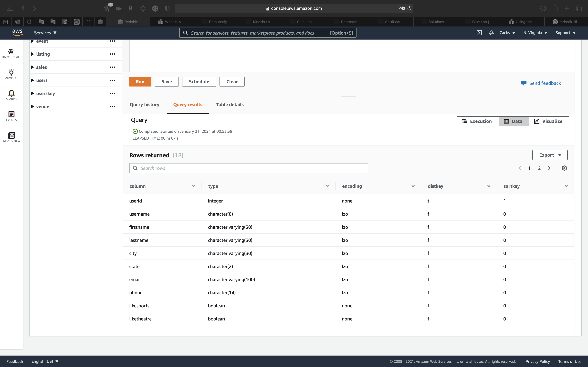The width and height of the screenshot is (588, 367).
Task: Click the three-dot menu for sales table
Action: 112,67
